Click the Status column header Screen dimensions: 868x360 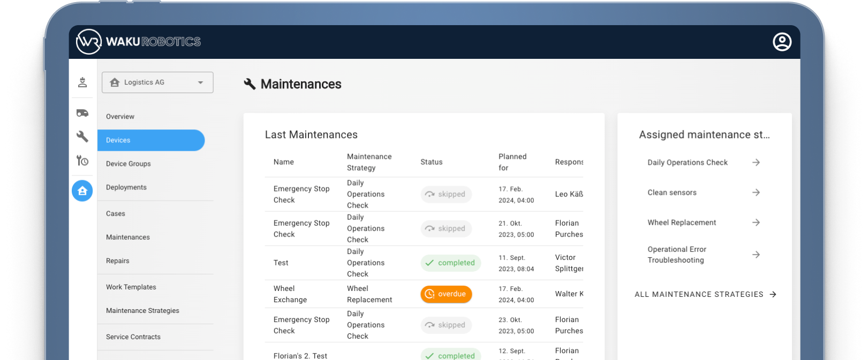432,162
